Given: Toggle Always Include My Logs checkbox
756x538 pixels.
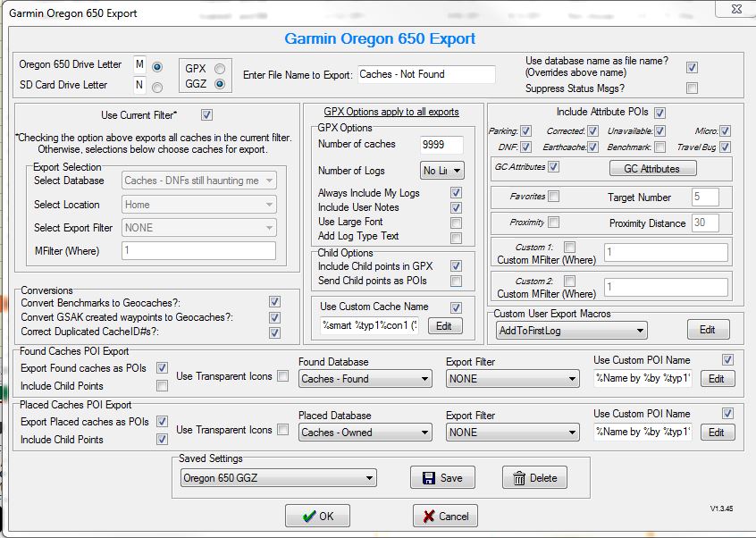Looking at the screenshot, I should 456,193.
